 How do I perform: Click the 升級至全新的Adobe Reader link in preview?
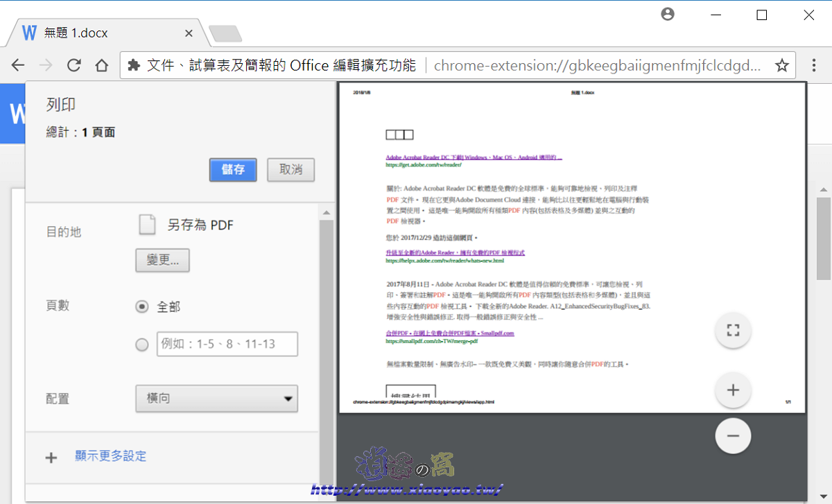click(x=455, y=253)
